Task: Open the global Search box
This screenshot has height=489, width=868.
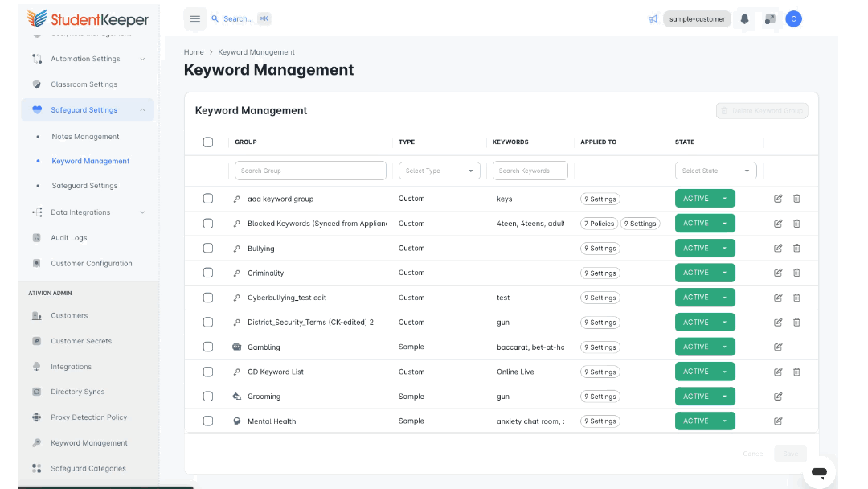Action: pos(241,18)
